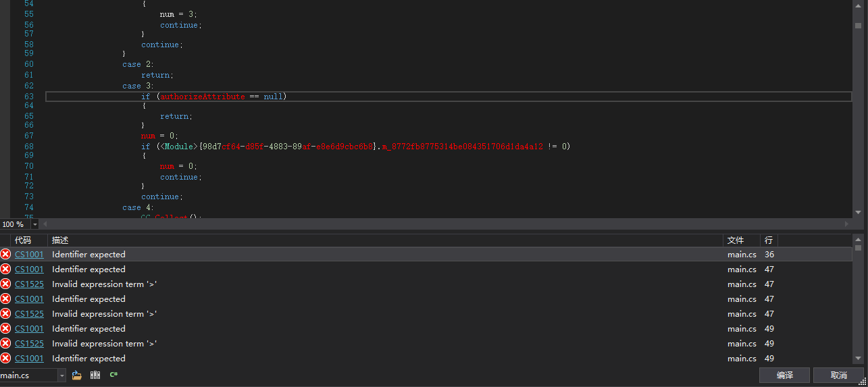The height and width of the screenshot is (387, 868).
Task: Click the code editor's horizontal scroll right arrow
Action: (846, 224)
